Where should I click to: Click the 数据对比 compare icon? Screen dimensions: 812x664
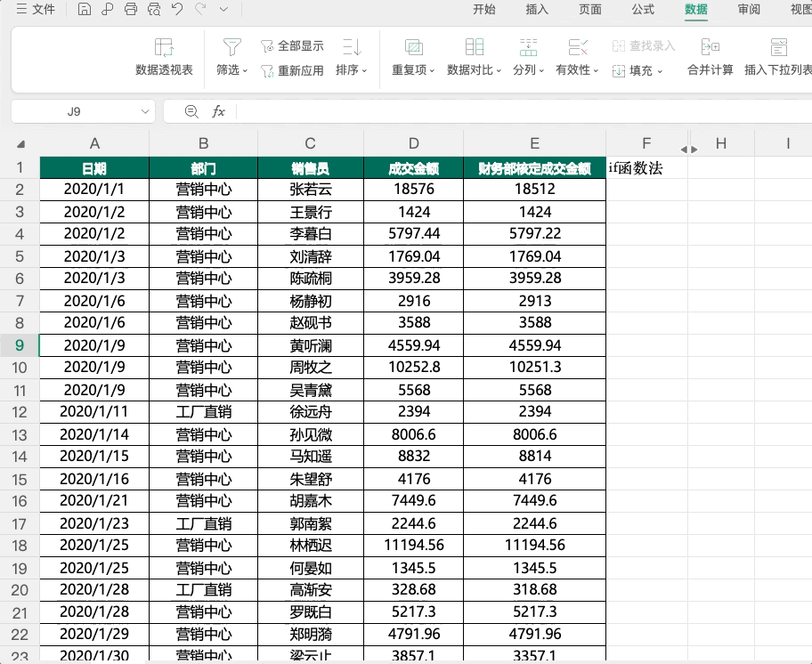click(475, 47)
